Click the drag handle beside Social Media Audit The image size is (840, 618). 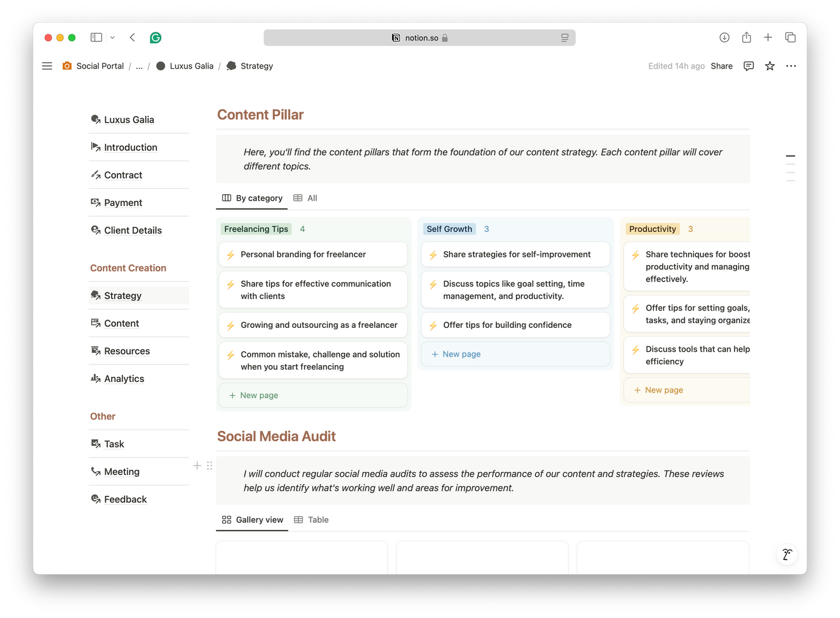pos(209,466)
